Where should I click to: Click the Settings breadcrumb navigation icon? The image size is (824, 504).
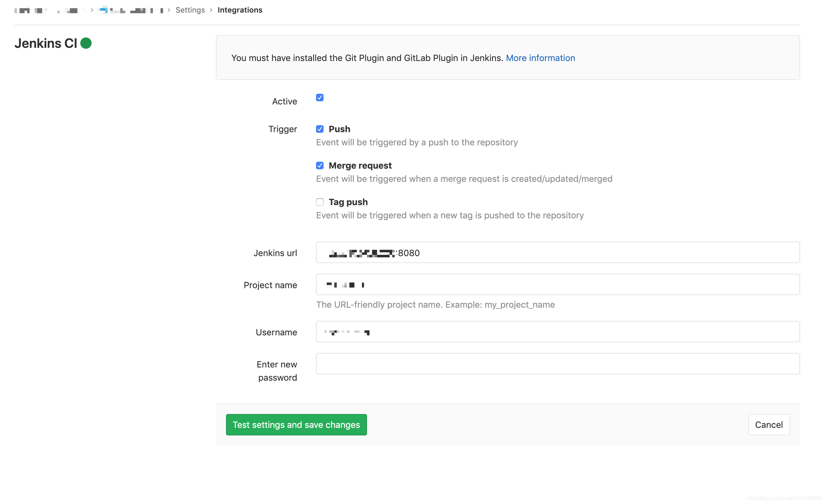coord(189,9)
